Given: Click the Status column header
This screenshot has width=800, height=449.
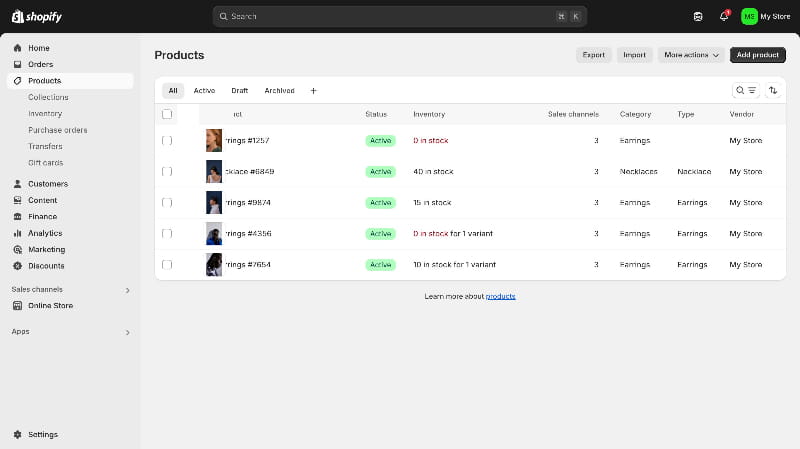Looking at the screenshot, I should (x=376, y=114).
